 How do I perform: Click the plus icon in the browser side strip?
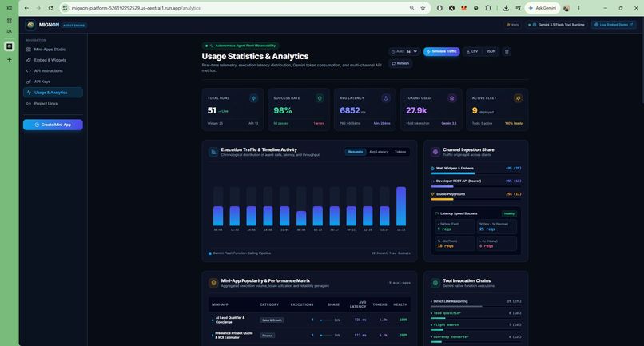coord(9,59)
